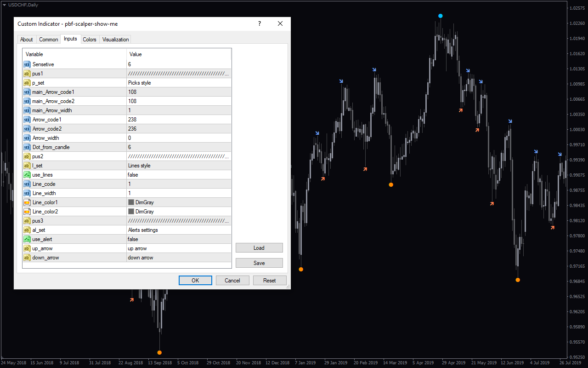Click the orange dot near 12 Jun 2019
The width and height of the screenshot is (588, 368).
click(518, 280)
